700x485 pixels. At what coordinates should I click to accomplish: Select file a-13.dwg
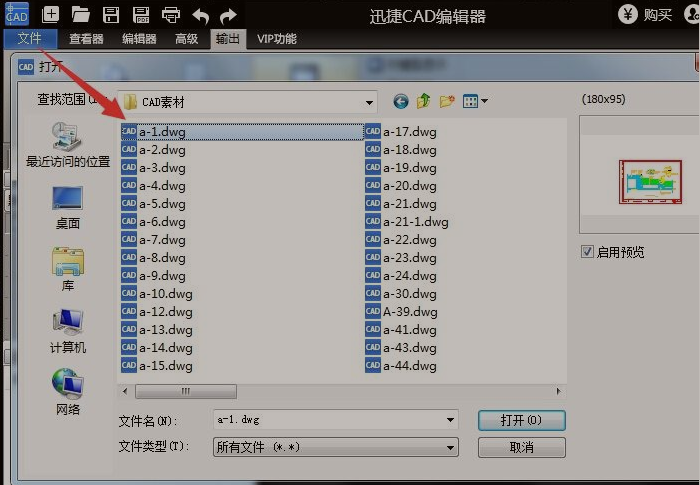coord(157,329)
